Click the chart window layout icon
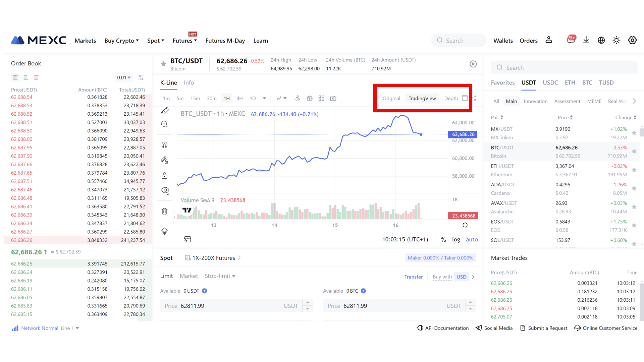 tap(465, 98)
